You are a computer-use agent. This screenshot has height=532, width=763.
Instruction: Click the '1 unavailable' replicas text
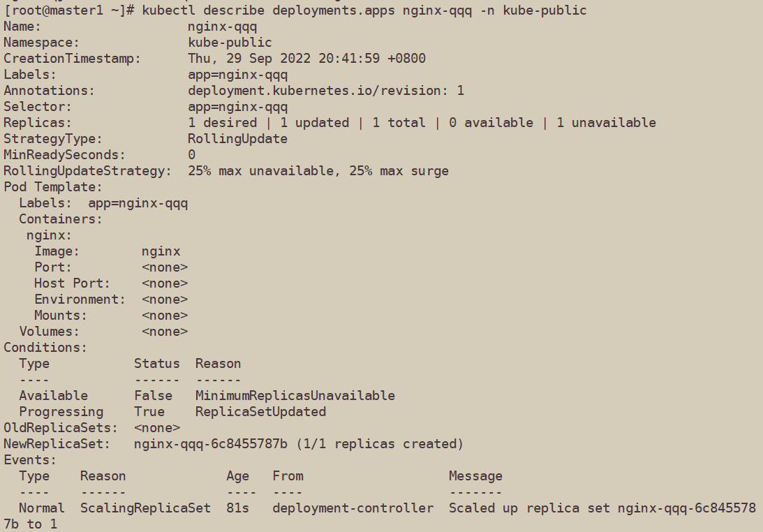coord(607,123)
